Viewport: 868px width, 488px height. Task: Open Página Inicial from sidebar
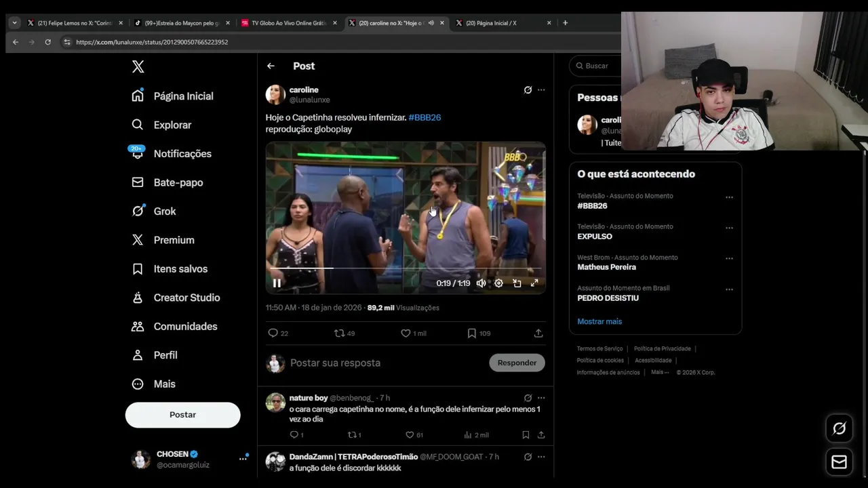point(173,96)
